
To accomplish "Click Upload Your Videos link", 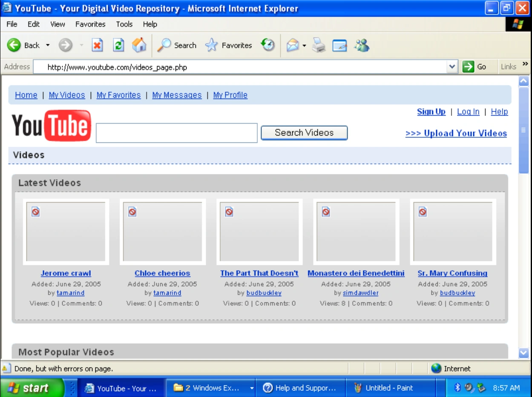I will pos(456,133).
